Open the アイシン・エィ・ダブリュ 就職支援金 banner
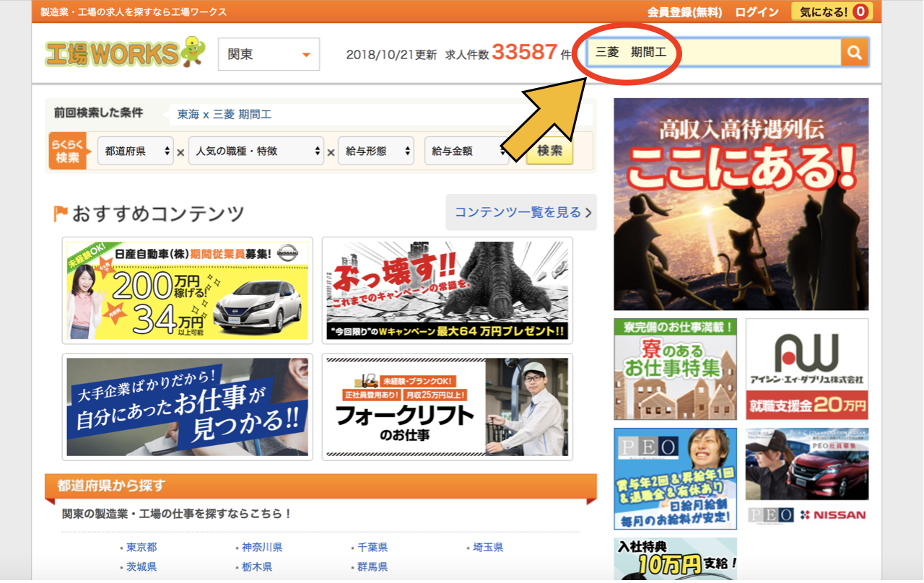Viewport: 924px width, 583px height. (x=807, y=369)
